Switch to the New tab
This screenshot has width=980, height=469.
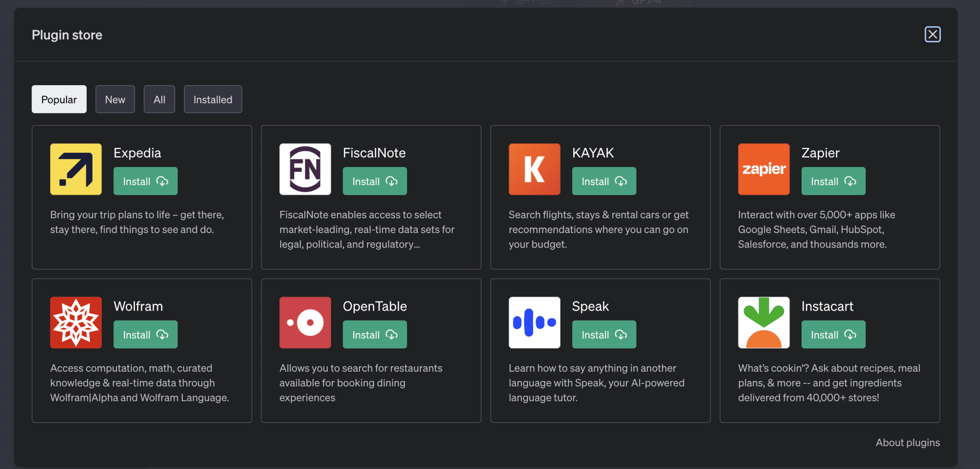115,99
